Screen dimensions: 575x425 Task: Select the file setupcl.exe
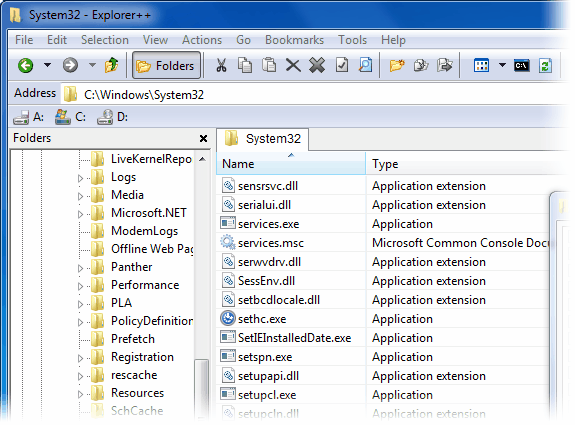click(x=259, y=395)
